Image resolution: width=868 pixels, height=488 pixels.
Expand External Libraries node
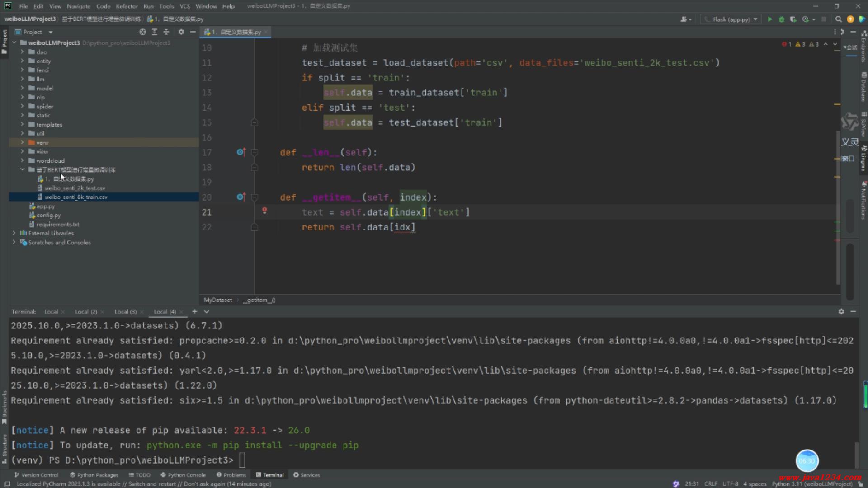click(14, 234)
